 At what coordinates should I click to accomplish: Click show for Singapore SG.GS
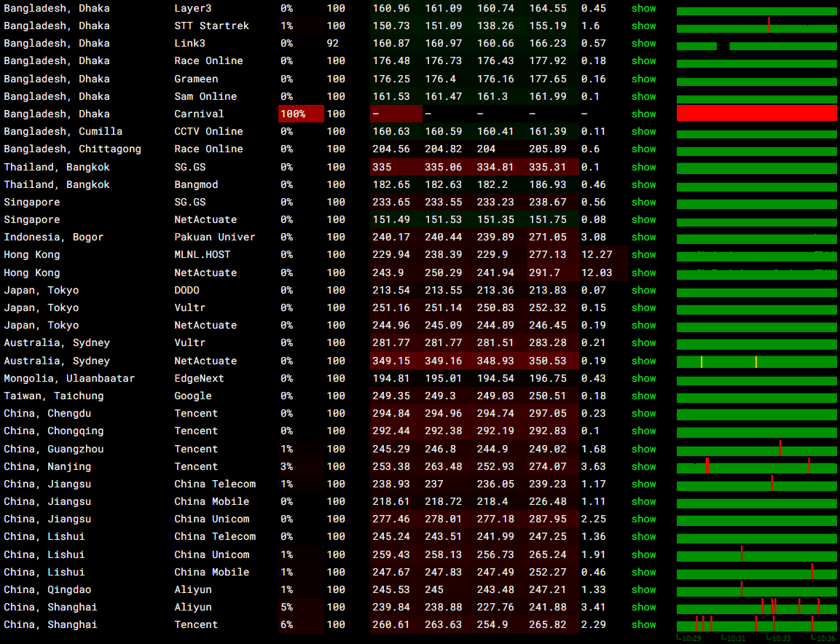click(x=643, y=202)
